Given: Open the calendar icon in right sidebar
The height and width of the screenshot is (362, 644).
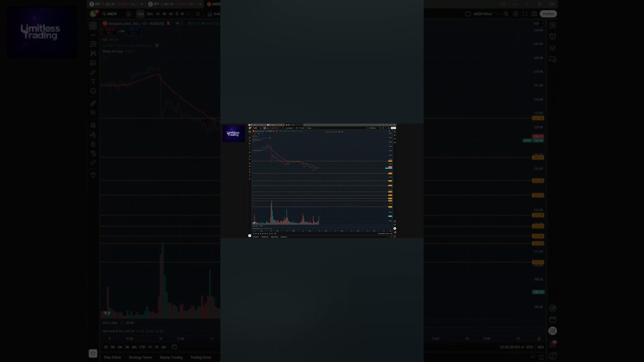Looking at the screenshot, I should click(x=552, y=320).
